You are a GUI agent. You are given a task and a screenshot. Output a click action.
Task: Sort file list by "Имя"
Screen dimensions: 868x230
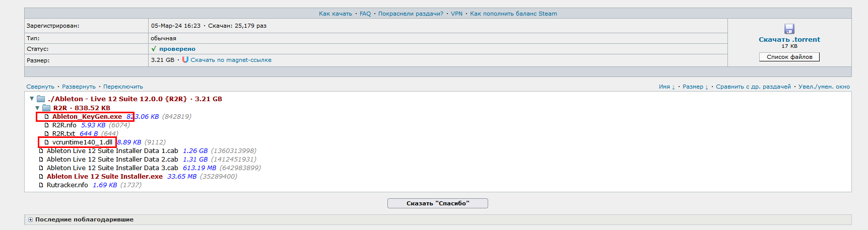pos(666,87)
